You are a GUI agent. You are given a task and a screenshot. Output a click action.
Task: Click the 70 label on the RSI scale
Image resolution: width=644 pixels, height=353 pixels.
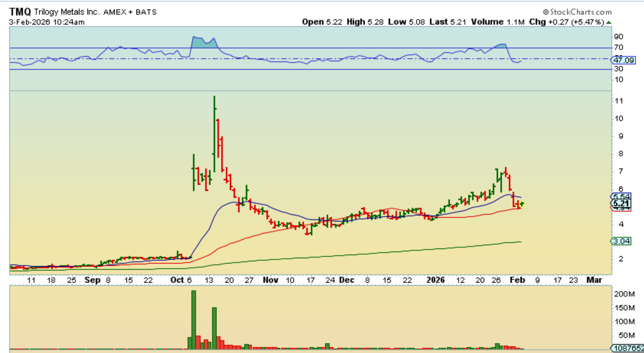(x=619, y=47)
